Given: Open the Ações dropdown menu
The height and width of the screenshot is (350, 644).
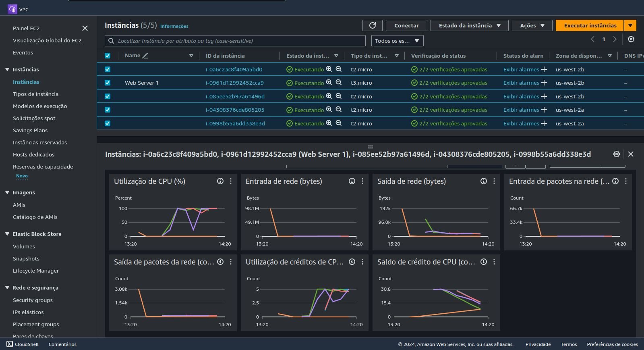Looking at the screenshot, I should (532, 25).
